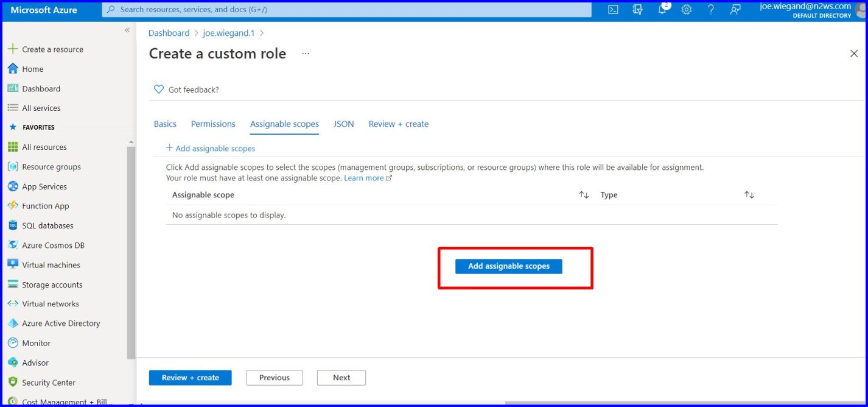Screen dimensions: 868x407
Task: Click the Assignable scope column header
Action: pyautogui.click(x=203, y=195)
